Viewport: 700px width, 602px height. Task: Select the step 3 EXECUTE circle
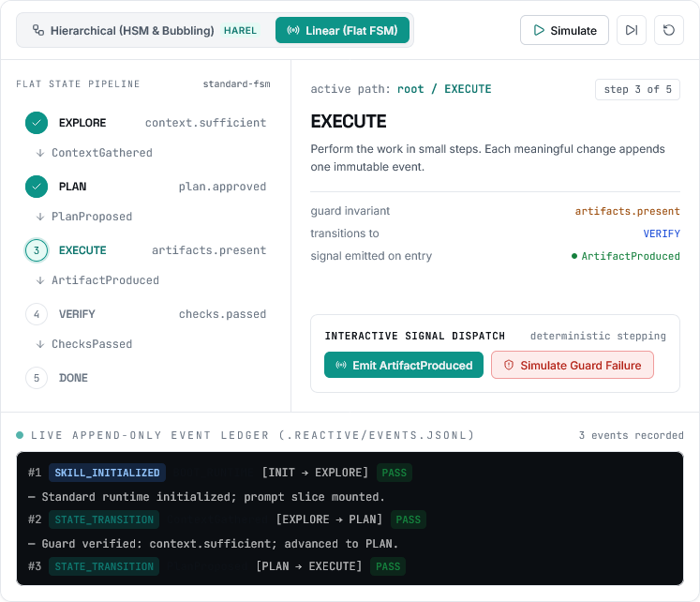pyautogui.click(x=37, y=250)
